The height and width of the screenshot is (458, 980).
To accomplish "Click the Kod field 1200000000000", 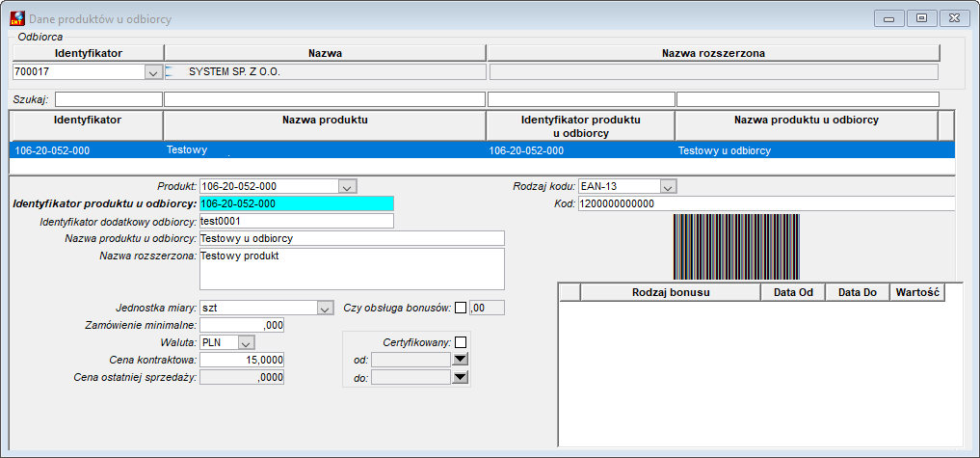I will (x=766, y=204).
